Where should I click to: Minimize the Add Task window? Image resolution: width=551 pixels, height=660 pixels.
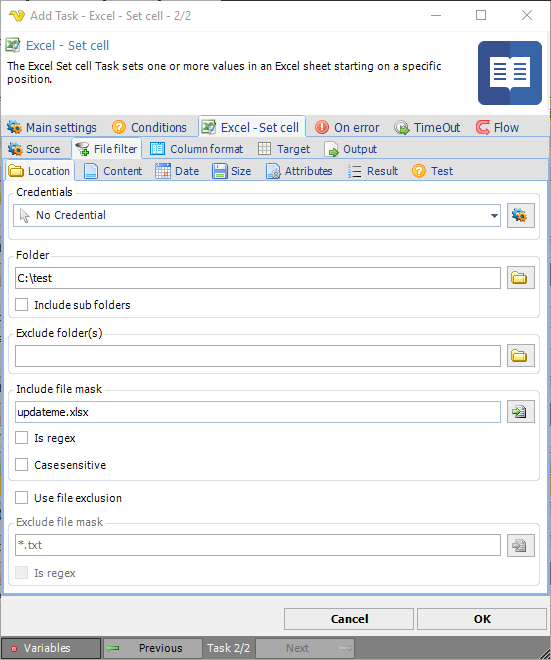436,16
